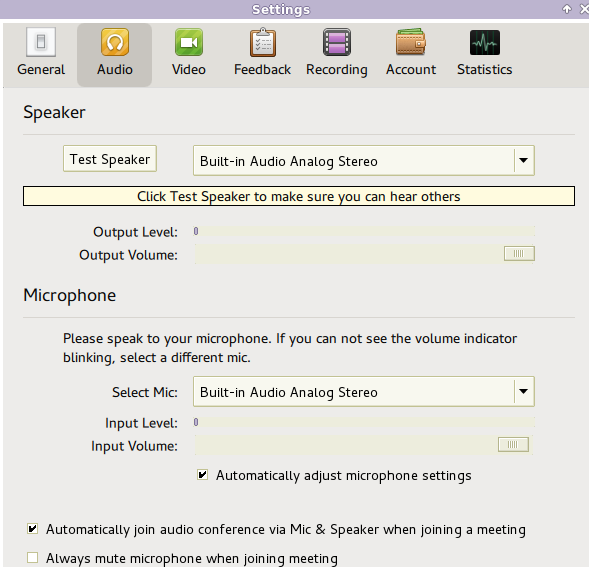Click the Microphone section heading
The image size is (589, 567).
point(69,295)
